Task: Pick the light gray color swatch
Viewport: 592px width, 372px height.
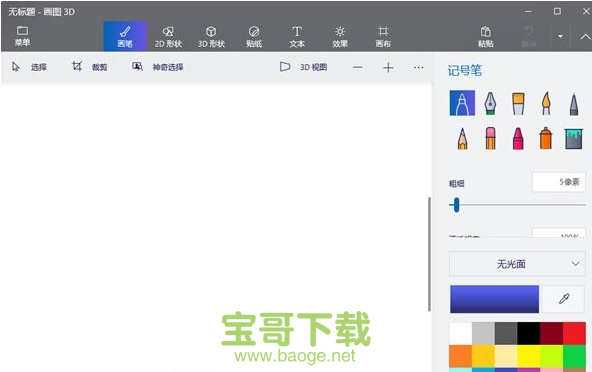Action: pyautogui.click(x=483, y=333)
